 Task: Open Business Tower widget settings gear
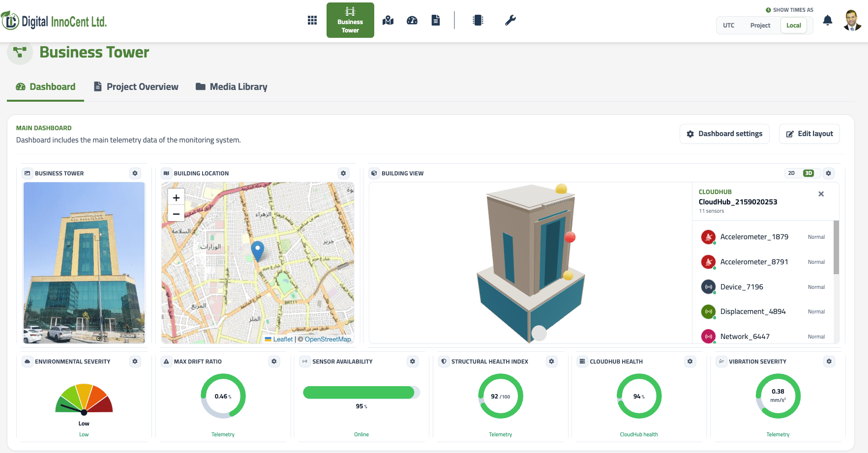point(135,173)
